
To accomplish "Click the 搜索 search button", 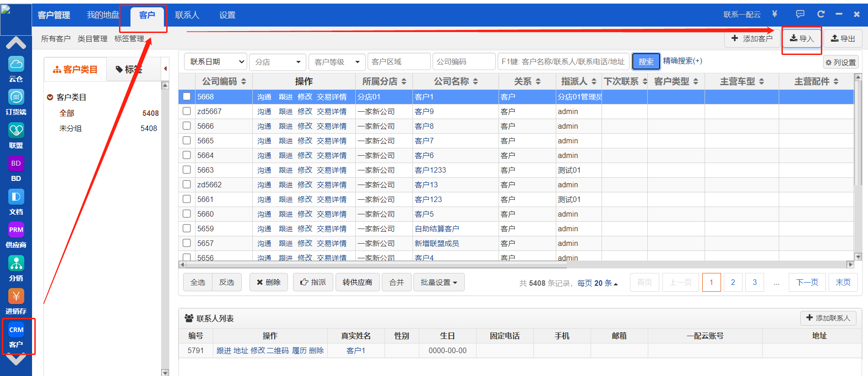I will tap(646, 61).
